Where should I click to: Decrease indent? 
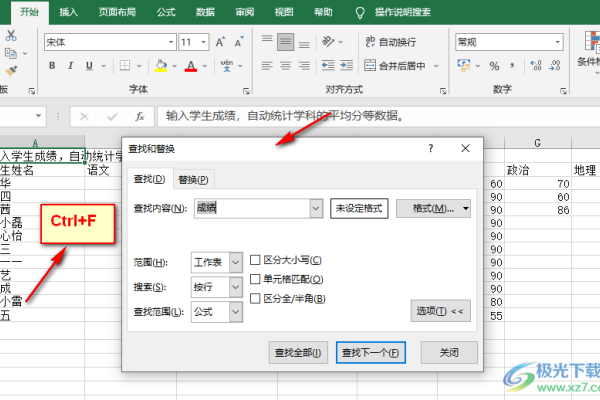(328, 66)
